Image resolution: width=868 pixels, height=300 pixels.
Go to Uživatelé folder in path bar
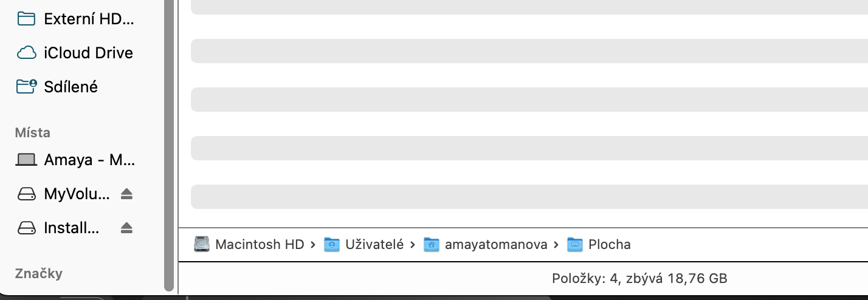click(374, 245)
